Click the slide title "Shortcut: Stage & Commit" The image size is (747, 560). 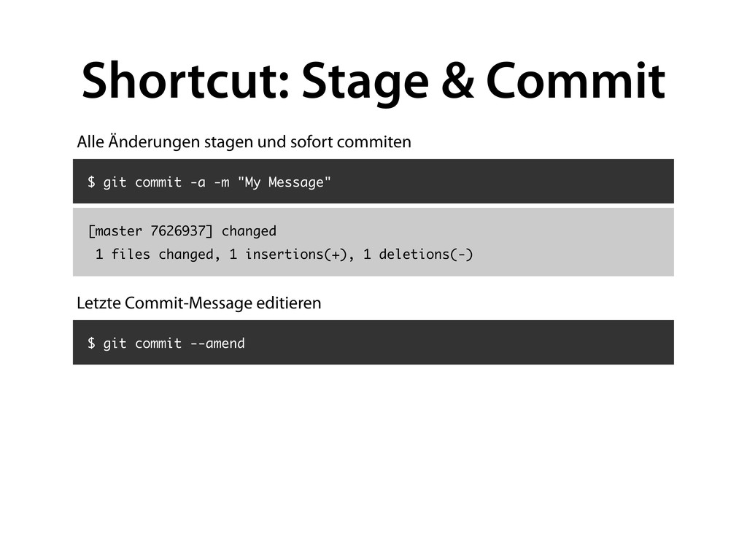[x=373, y=82]
